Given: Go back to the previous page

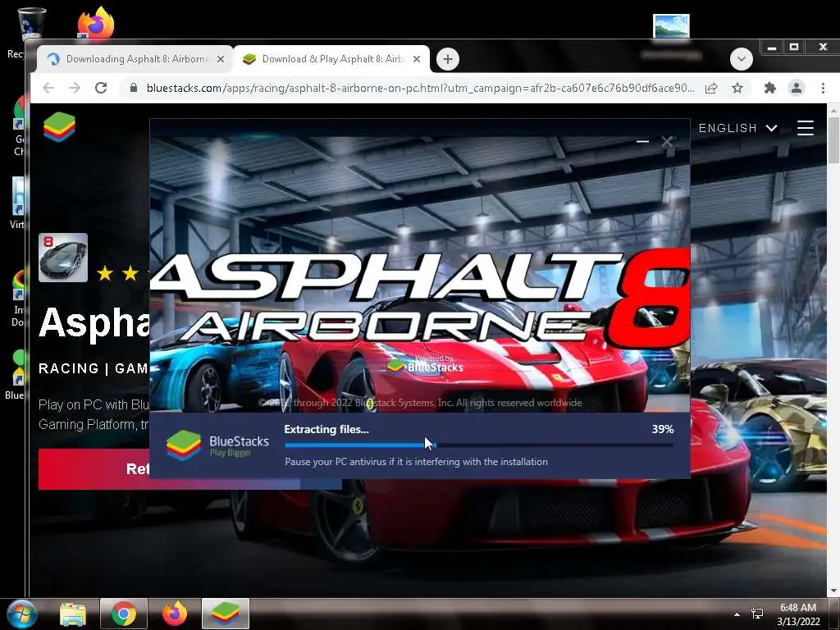Looking at the screenshot, I should pos(48,88).
